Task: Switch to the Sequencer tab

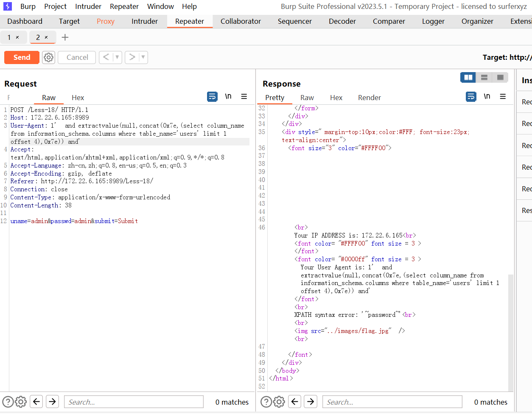Action: point(295,21)
